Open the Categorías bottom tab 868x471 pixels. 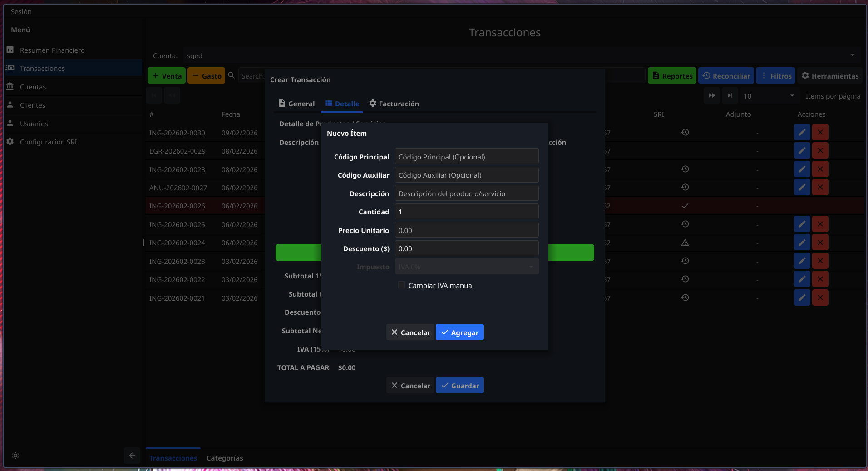225,458
